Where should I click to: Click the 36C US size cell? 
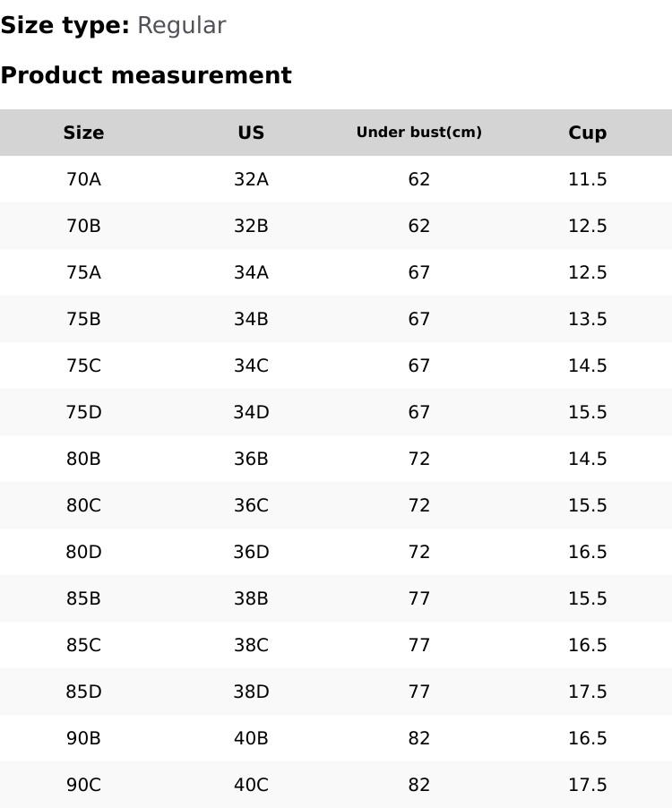tap(251, 505)
